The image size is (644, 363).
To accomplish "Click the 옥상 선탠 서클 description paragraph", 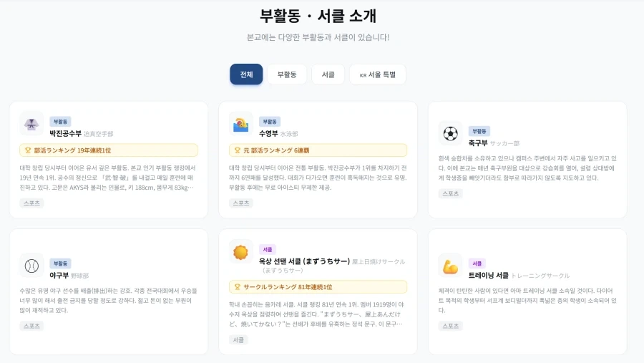I will click(x=318, y=314).
